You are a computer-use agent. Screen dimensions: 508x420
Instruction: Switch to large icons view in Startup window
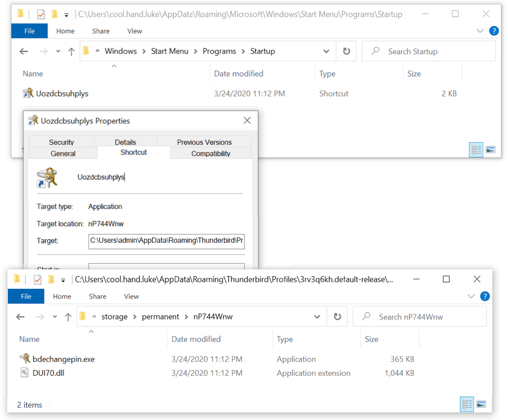point(490,150)
